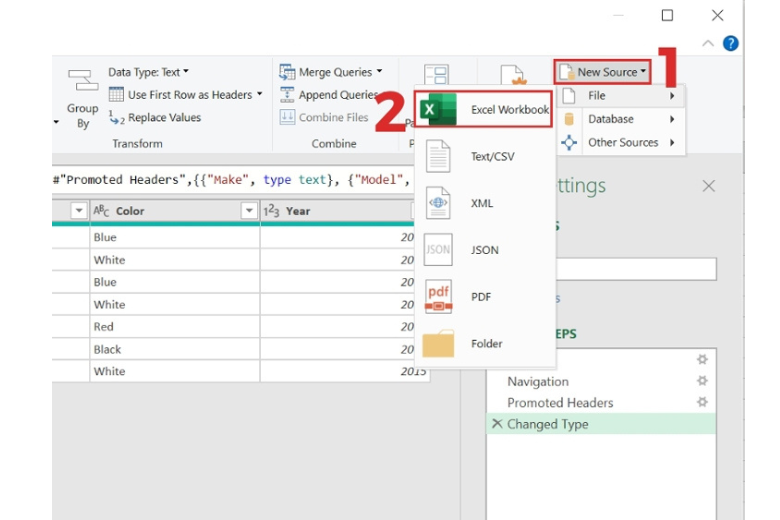
Task: Open the help question mark icon
Action: (731, 44)
